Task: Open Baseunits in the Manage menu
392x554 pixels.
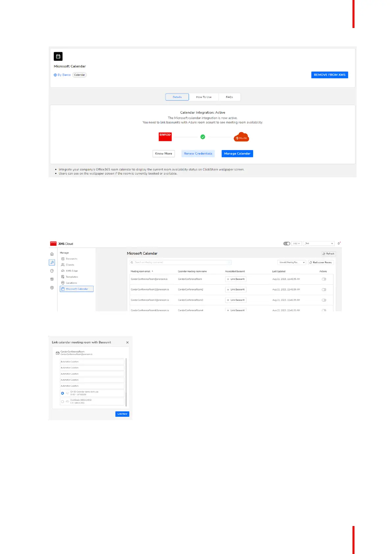Action: click(71, 259)
